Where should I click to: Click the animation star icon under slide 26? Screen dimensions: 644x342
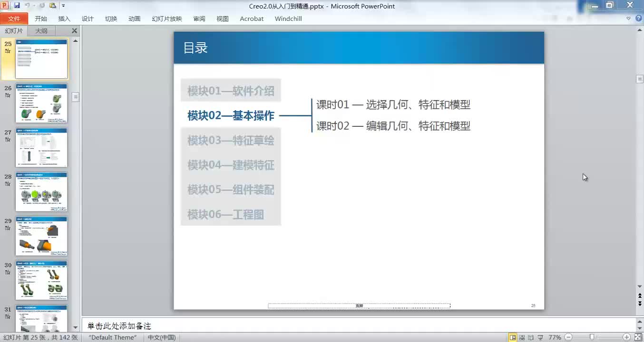8,95
